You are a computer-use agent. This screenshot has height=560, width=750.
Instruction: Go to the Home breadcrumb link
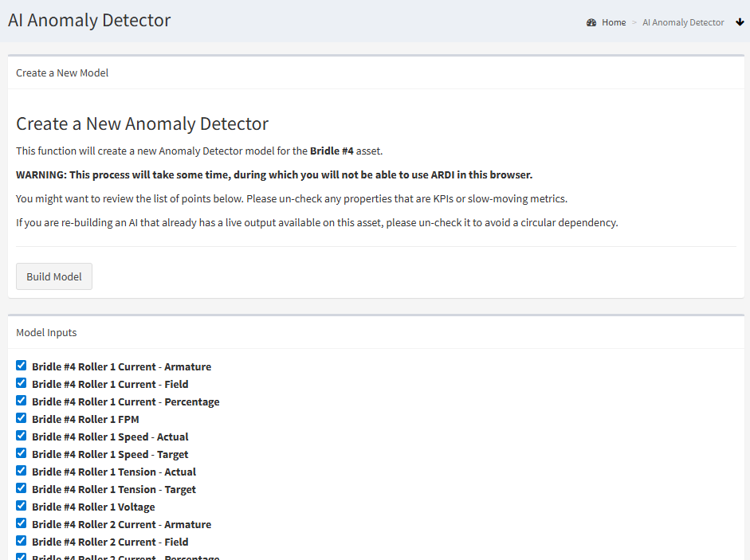[614, 22]
